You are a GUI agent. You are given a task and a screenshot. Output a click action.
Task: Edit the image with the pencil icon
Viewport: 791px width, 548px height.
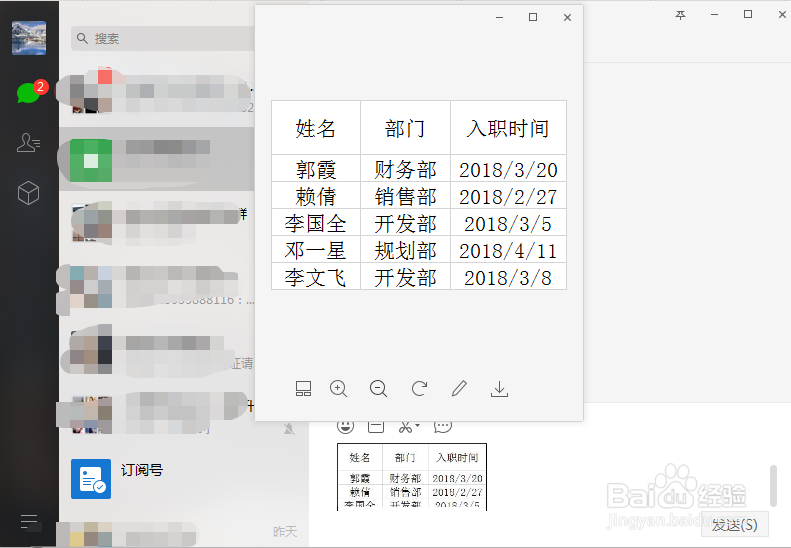click(x=459, y=389)
